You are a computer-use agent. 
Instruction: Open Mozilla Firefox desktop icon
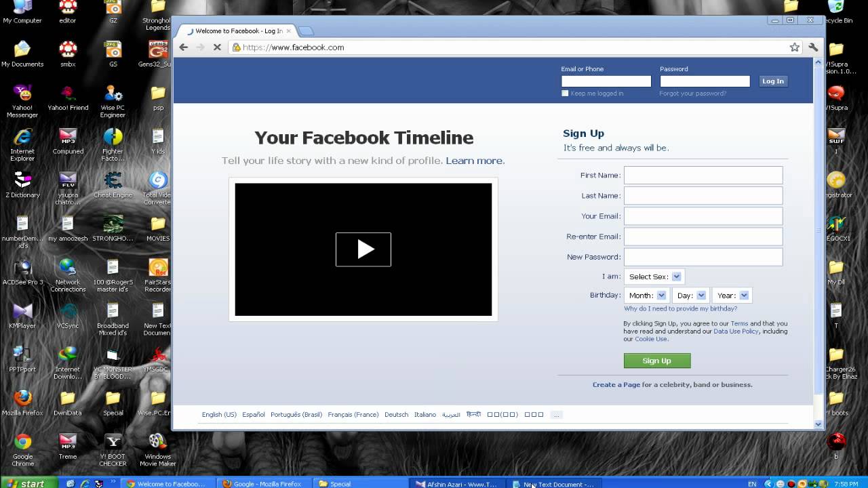coord(22,403)
